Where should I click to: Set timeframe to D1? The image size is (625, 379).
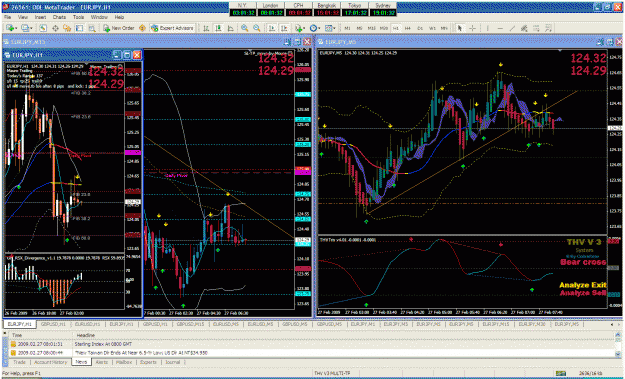pos(420,28)
